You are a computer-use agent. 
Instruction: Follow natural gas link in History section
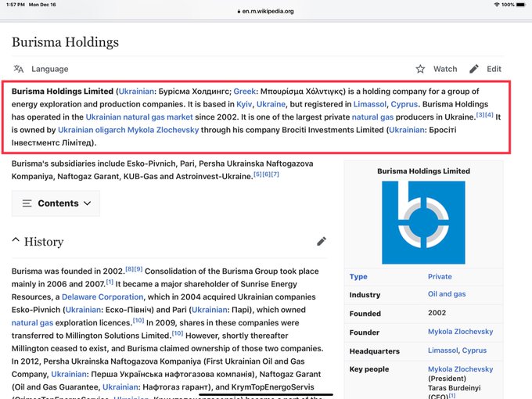pyautogui.click(x=32, y=322)
